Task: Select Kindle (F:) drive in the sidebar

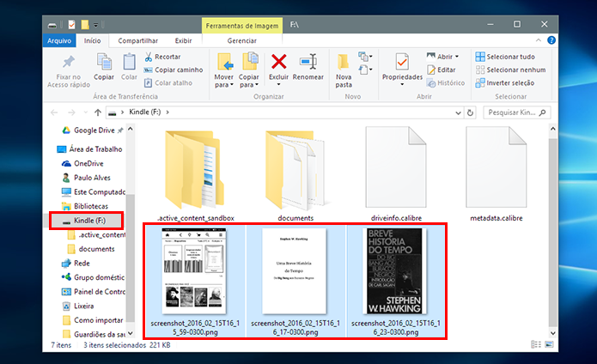Action: point(87,221)
